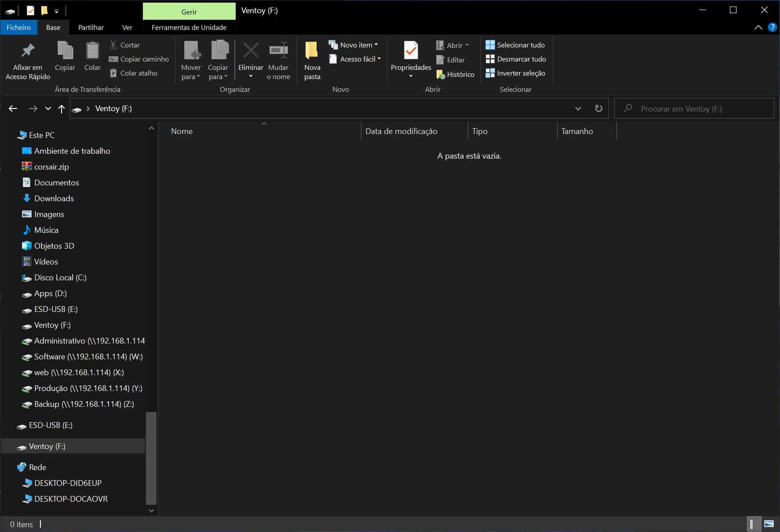Click the Procurar em Ventoy search field
The height and width of the screenshot is (532, 780).
click(x=699, y=109)
